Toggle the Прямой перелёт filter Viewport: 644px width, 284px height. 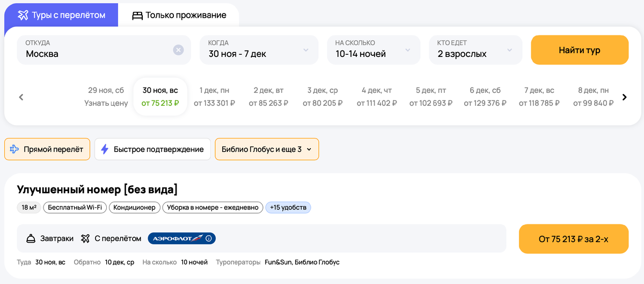(x=47, y=149)
